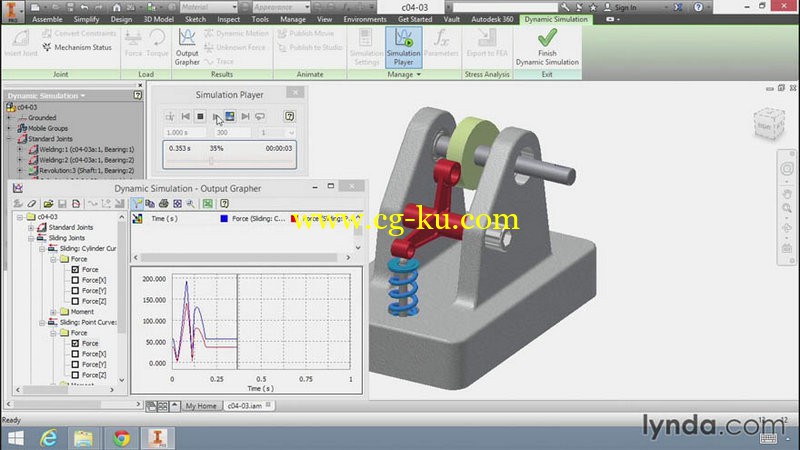
Task: Switch to Assemble ribbon tab
Action: coord(47,19)
